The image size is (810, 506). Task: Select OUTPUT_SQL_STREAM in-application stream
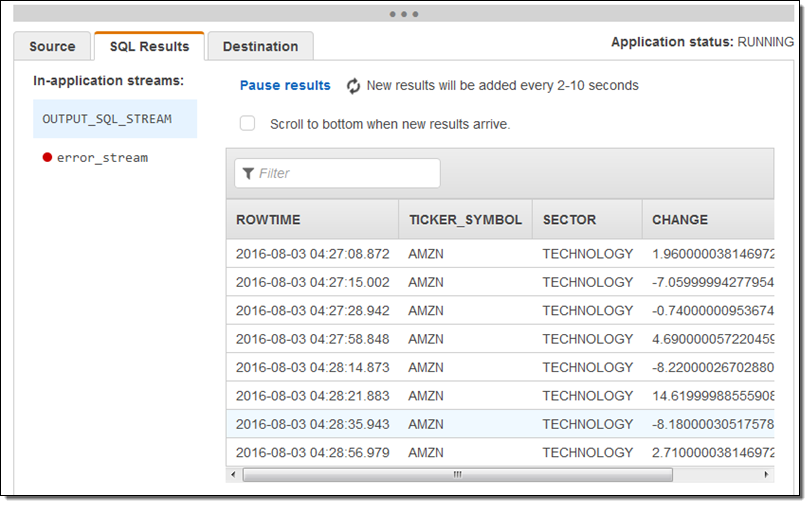tap(107, 119)
